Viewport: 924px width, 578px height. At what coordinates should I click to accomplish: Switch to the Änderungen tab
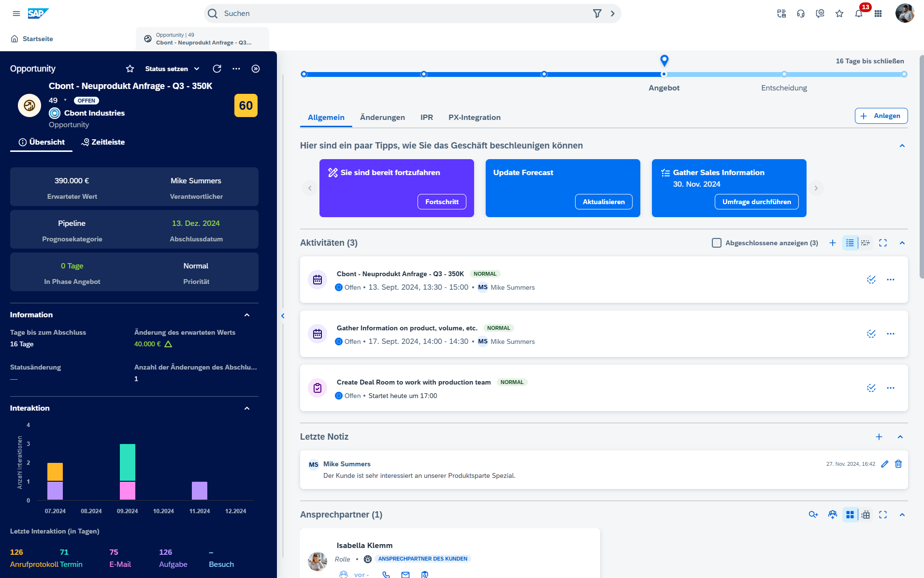pyautogui.click(x=382, y=118)
